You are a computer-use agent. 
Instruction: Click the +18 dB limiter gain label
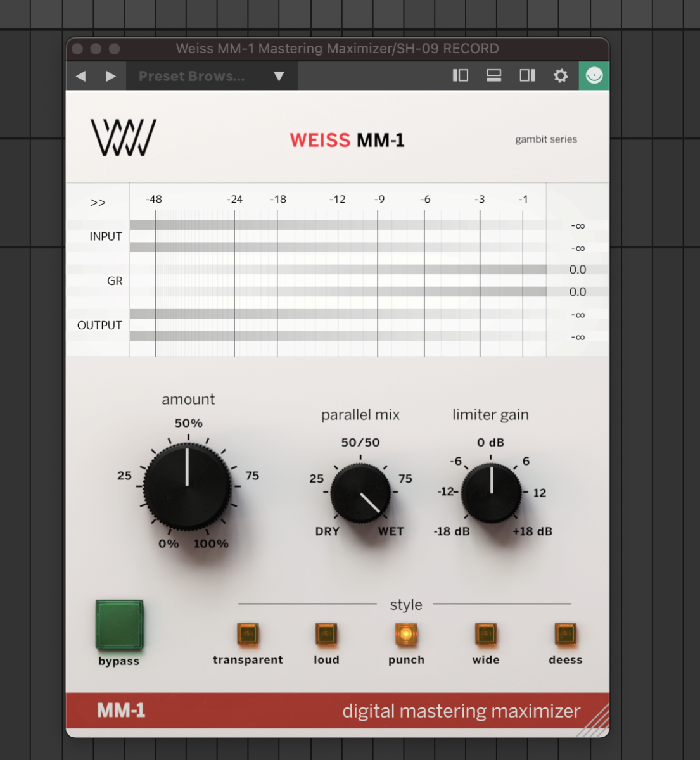pyautogui.click(x=532, y=531)
